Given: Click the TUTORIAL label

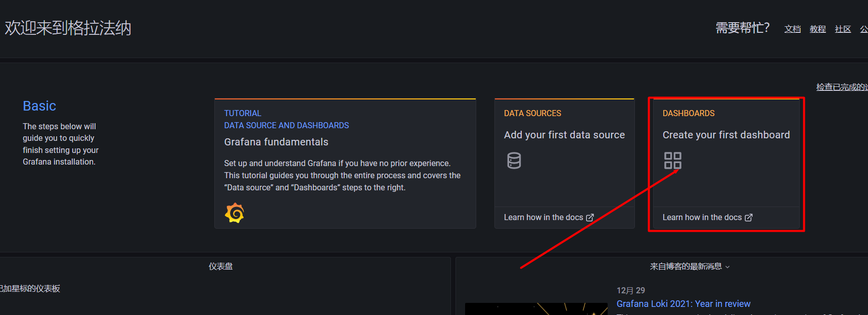Looking at the screenshot, I should (x=243, y=114).
